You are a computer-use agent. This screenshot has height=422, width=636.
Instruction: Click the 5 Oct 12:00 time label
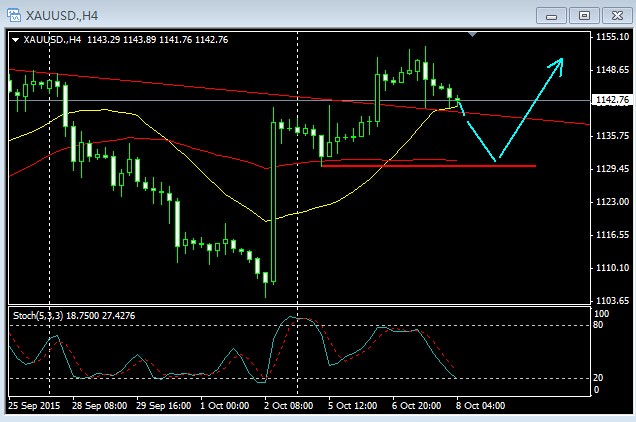353,405
